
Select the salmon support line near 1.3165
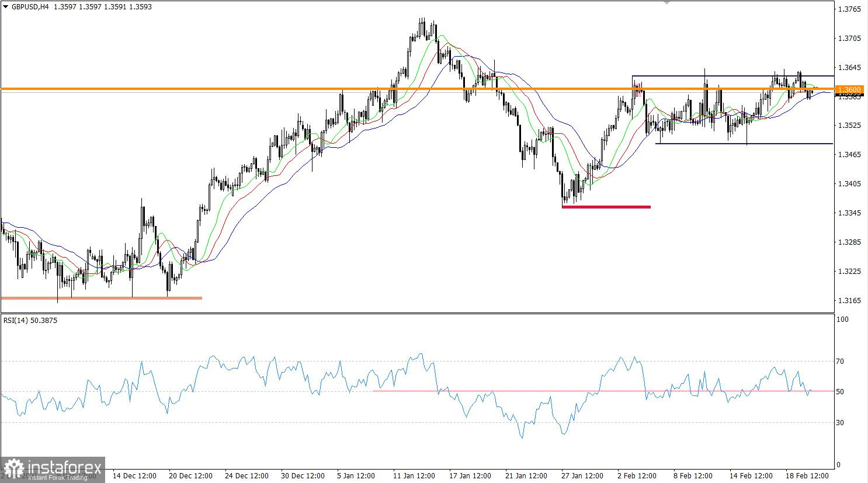tap(102, 298)
